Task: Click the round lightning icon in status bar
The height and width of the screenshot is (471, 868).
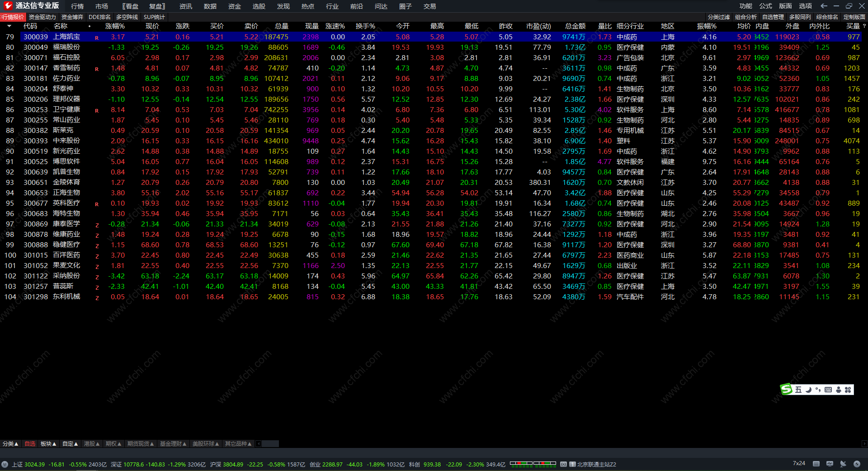Action: coord(857,464)
